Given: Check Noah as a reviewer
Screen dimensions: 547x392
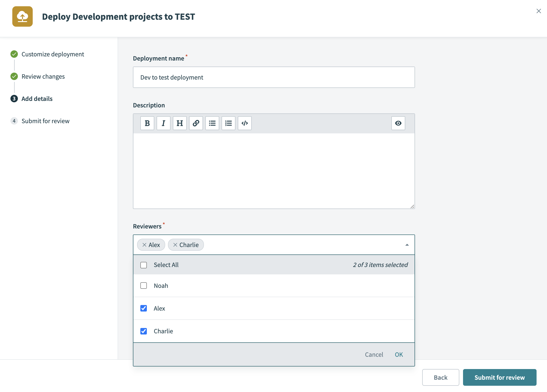Looking at the screenshot, I should [x=144, y=286].
